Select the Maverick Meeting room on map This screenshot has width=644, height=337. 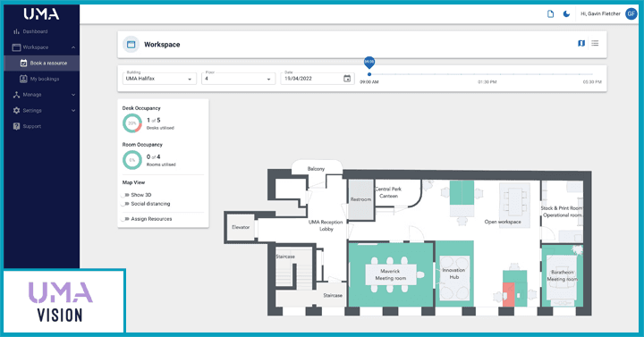tap(391, 274)
